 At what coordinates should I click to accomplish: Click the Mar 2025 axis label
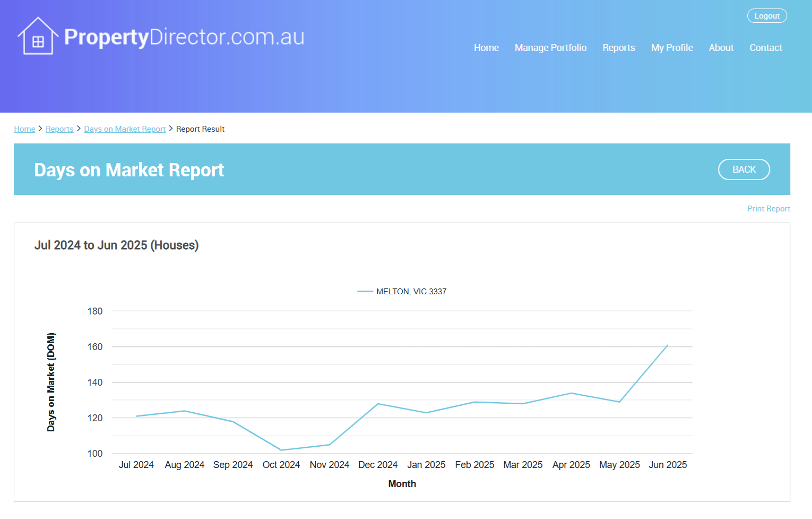523,465
